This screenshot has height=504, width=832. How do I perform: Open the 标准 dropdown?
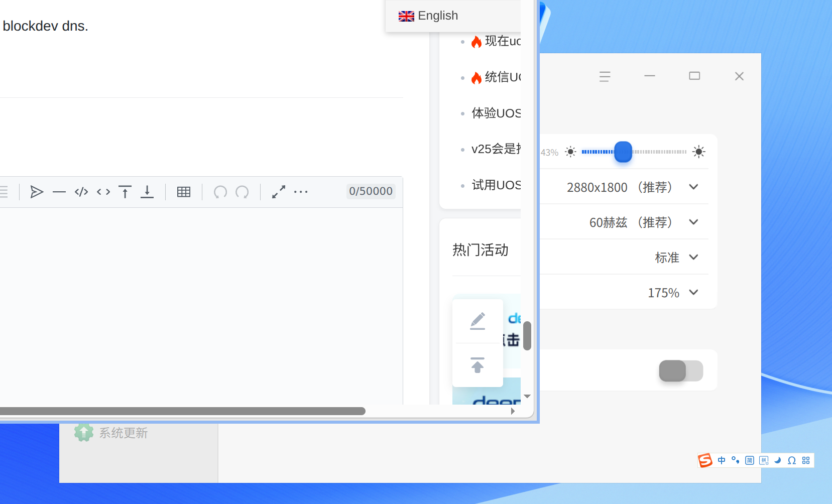(676, 258)
